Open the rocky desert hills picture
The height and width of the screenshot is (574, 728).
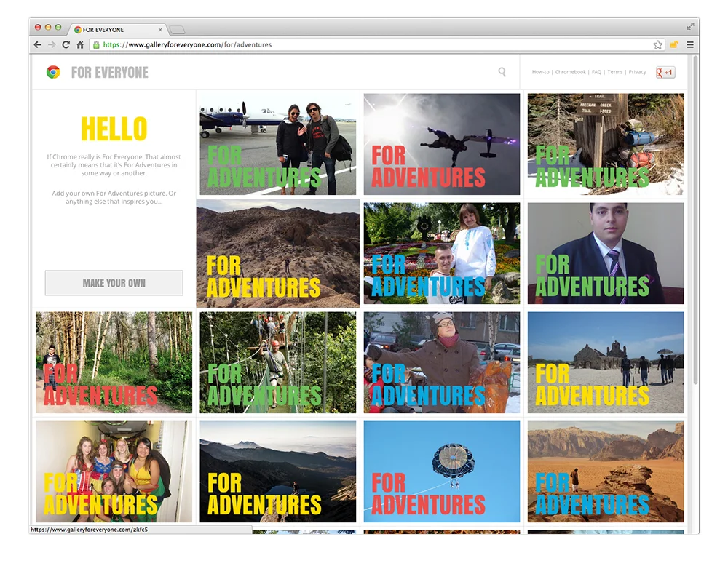pyautogui.click(x=277, y=253)
